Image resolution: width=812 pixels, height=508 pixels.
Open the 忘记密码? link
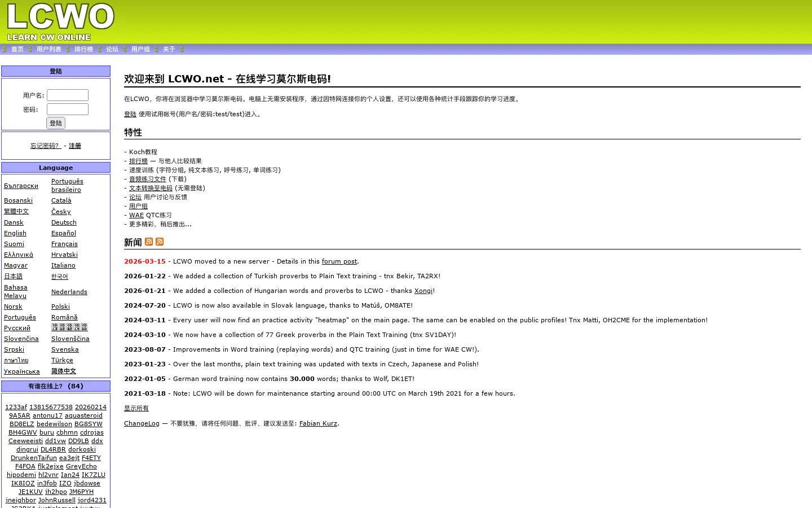46,146
